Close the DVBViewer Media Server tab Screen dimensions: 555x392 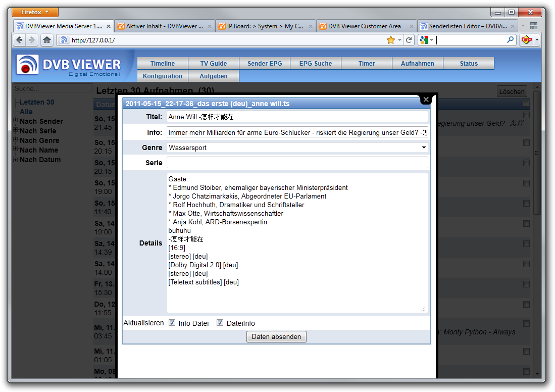pyautogui.click(x=108, y=26)
